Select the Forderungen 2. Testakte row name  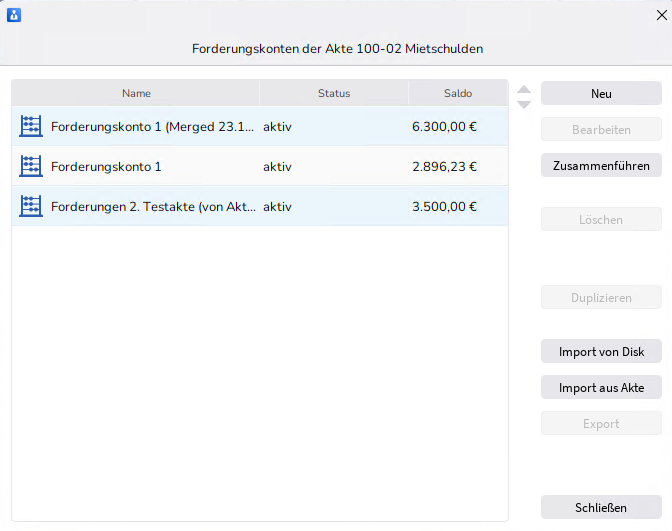[152, 207]
